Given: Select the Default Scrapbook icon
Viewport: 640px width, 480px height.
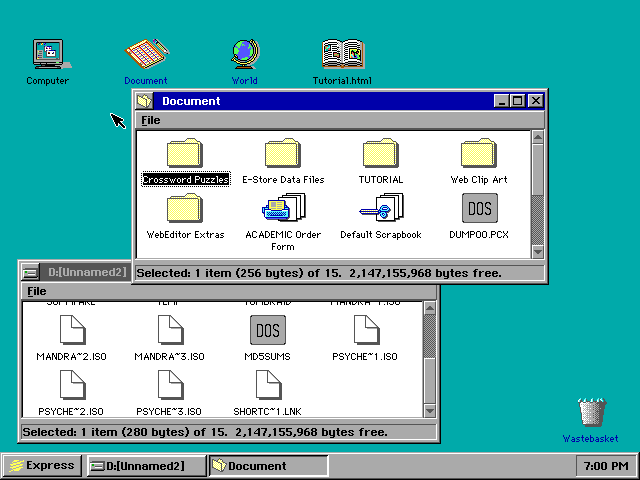Looking at the screenshot, I should pyautogui.click(x=381, y=209).
